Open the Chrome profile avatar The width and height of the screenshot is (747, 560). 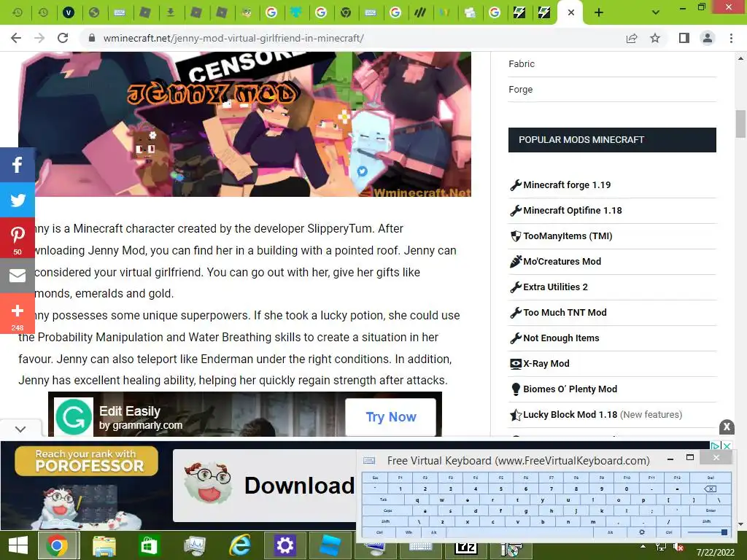coord(708,38)
